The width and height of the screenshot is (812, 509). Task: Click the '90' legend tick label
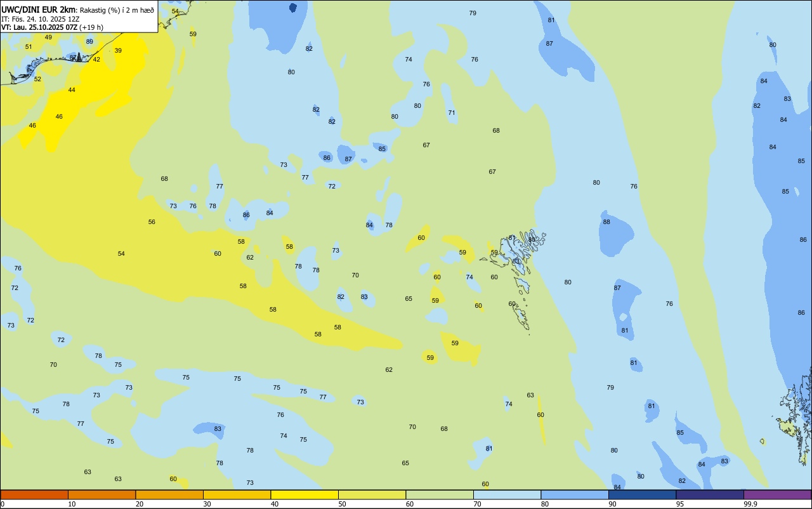[x=613, y=504]
